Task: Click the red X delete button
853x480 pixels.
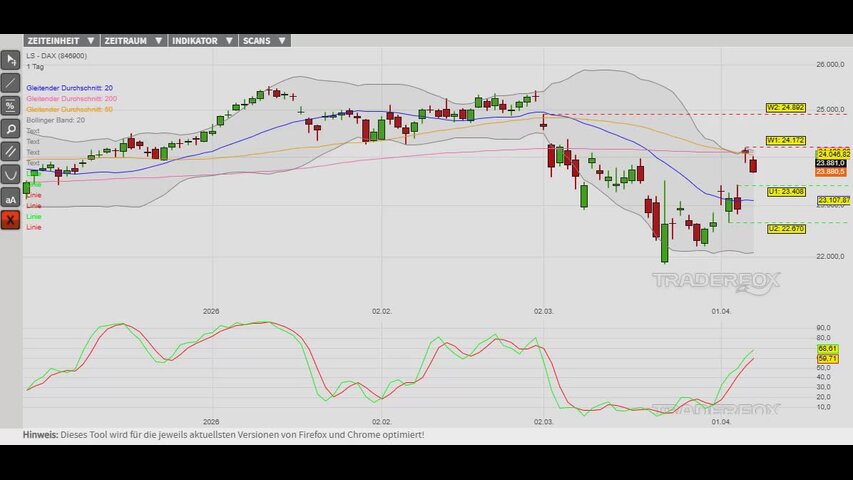Action: point(11,220)
